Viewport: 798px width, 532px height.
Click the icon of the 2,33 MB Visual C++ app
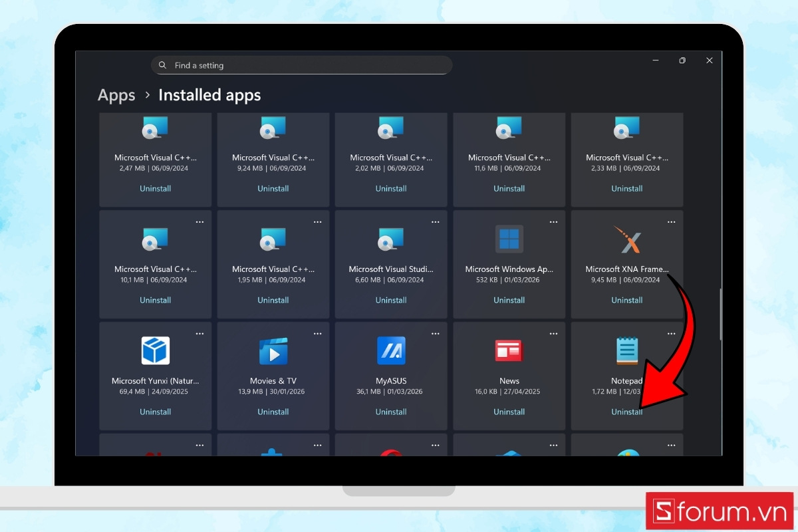coord(627,128)
